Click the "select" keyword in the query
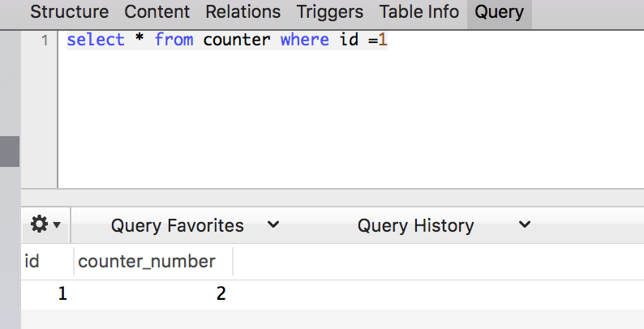 [95, 40]
